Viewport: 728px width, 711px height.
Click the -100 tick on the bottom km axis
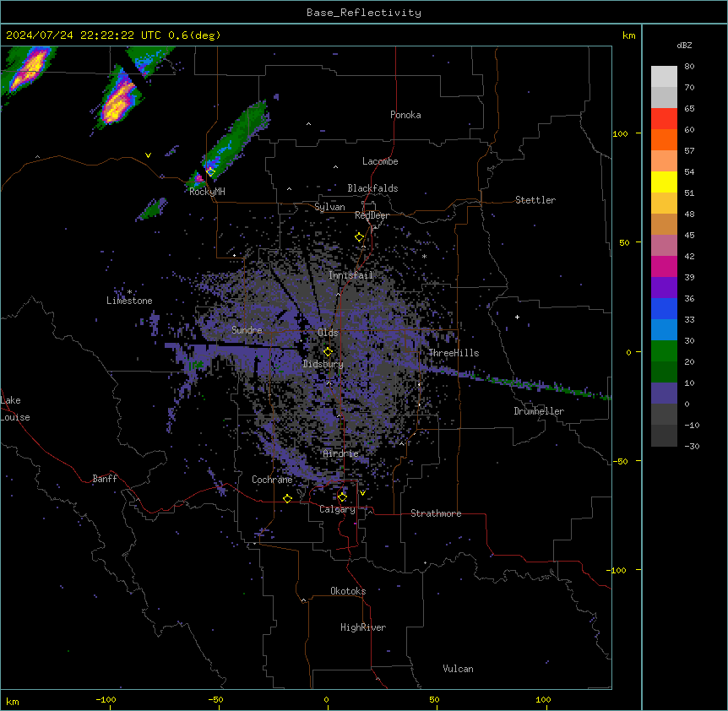pos(106,699)
